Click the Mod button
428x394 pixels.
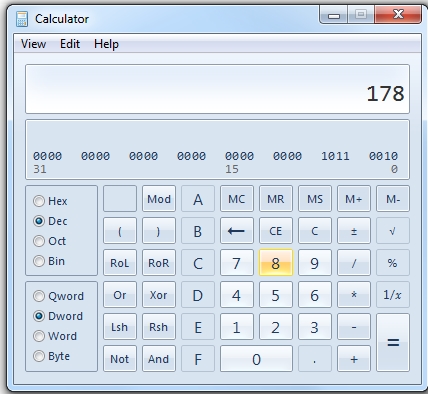point(159,199)
